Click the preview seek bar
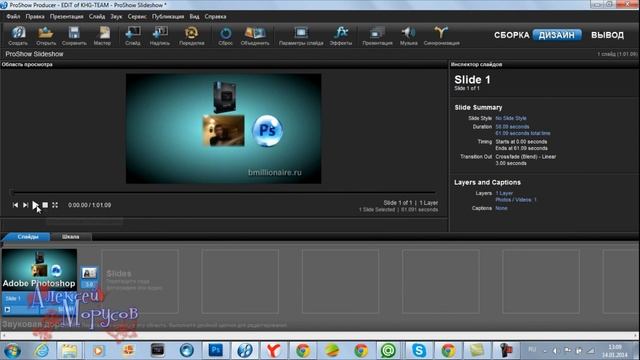 pos(223,192)
